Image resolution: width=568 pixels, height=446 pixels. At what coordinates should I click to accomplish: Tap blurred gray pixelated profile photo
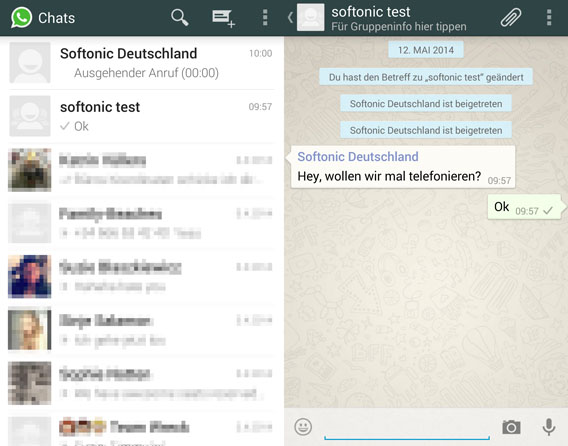30,383
